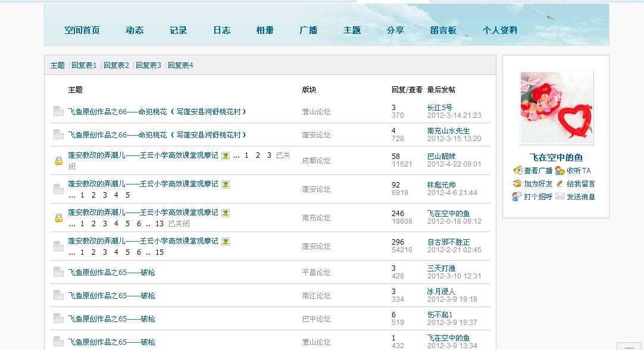Click the page icon of the 平昌论坛 thread

[x=58, y=272]
